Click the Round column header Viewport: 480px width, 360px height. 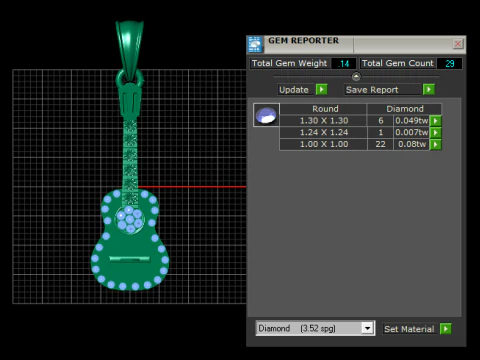[x=324, y=109]
